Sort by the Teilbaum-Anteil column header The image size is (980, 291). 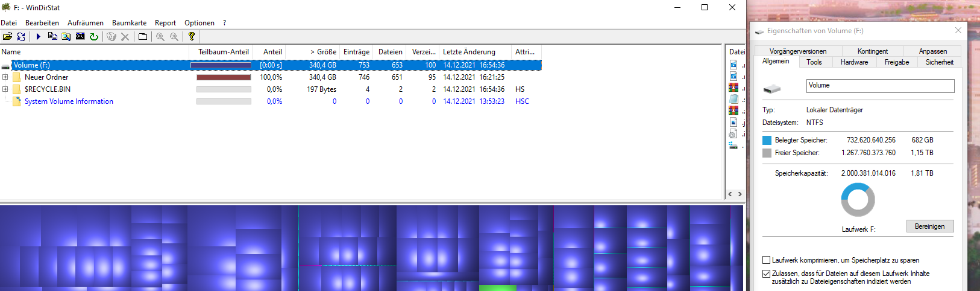221,52
